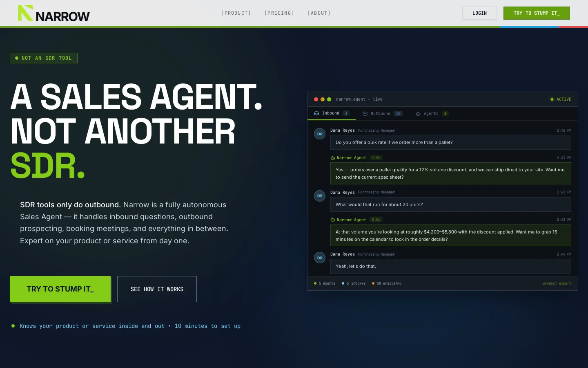Click the header Try to Stump It button
This screenshot has height=368, width=588.
click(x=537, y=13)
